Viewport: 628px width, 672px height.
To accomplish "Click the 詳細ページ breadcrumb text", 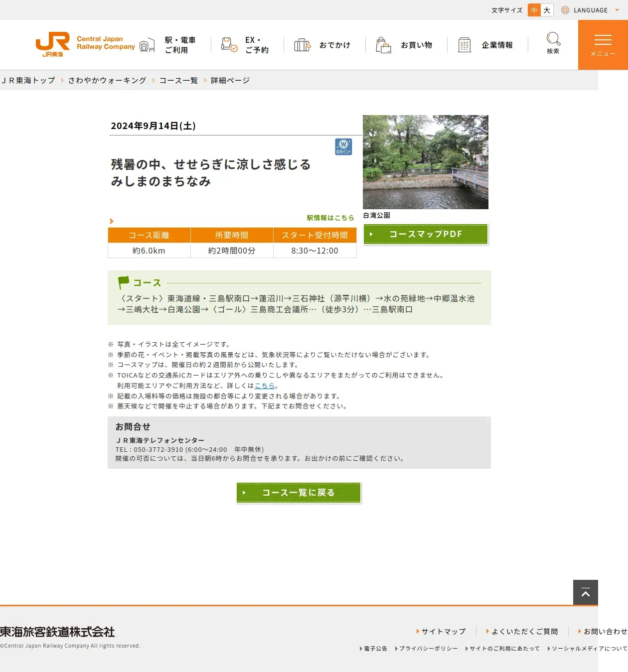I will (x=230, y=80).
